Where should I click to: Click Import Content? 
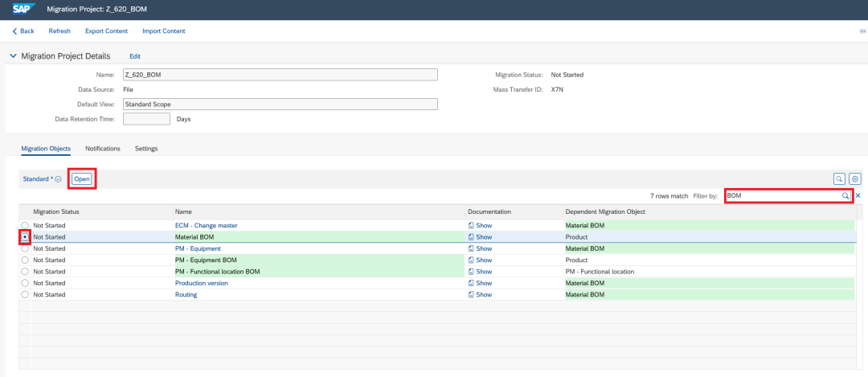click(164, 31)
